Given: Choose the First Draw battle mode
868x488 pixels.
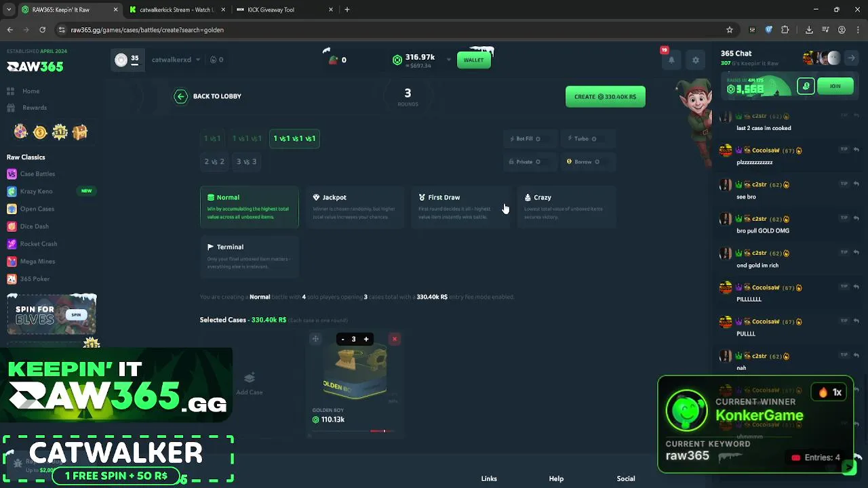Looking at the screenshot, I should (460, 207).
